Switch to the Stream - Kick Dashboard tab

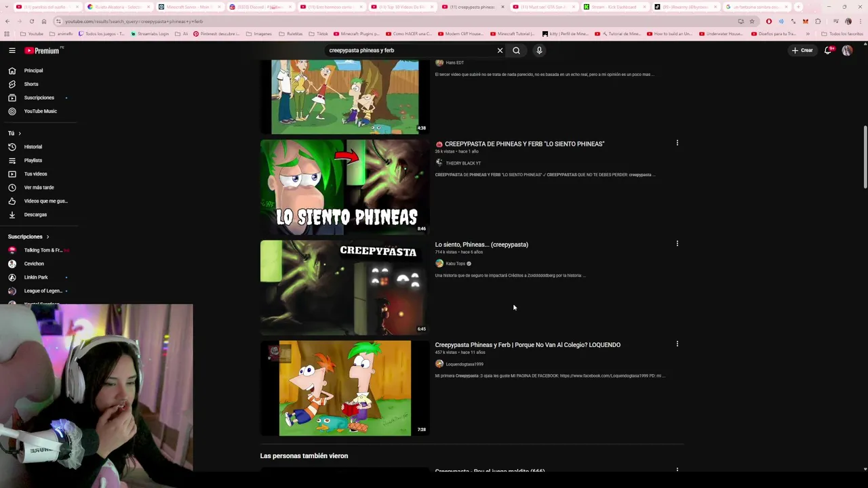pyautogui.click(x=616, y=7)
